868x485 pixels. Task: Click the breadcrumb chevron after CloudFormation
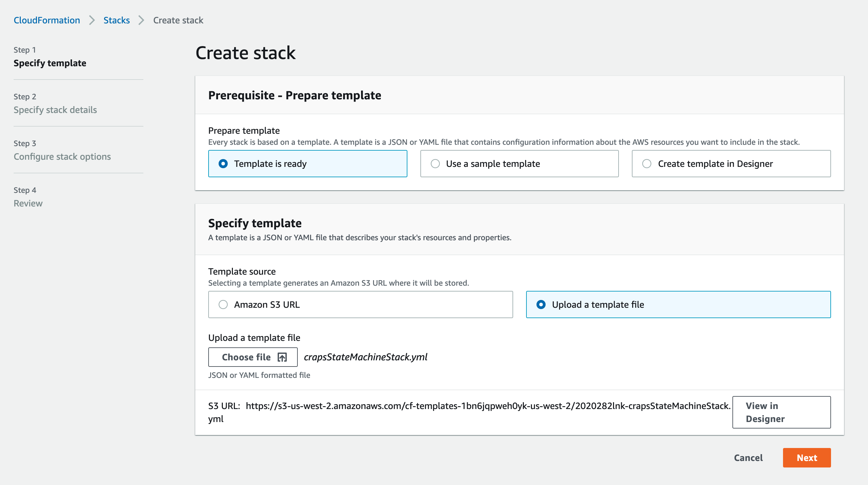[x=92, y=20]
